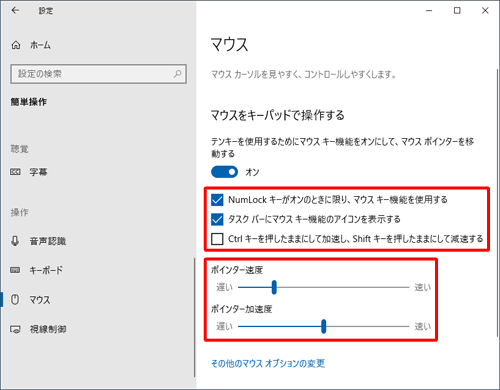Click the ポインター加速度 label

(242, 309)
